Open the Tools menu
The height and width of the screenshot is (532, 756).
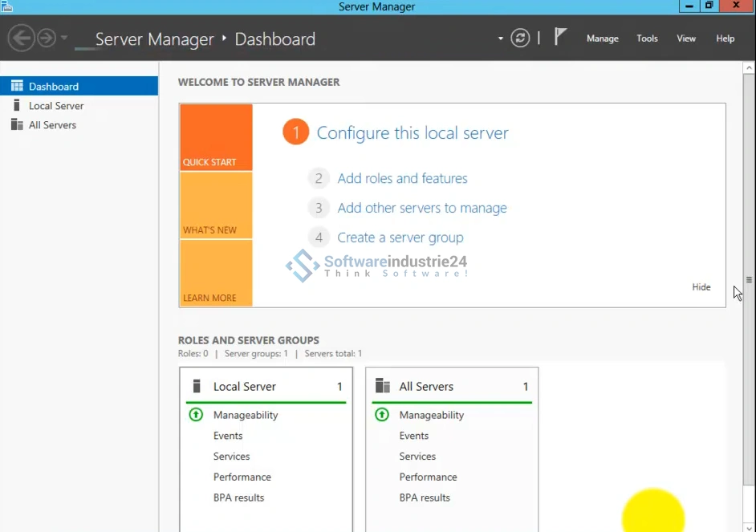tap(647, 39)
